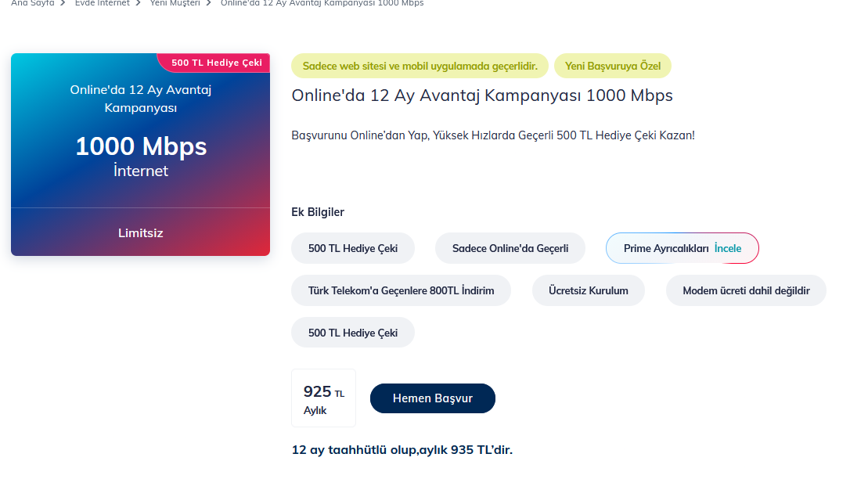
Task: Select Sadece Online'da Geçerli chip
Action: [x=510, y=248]
